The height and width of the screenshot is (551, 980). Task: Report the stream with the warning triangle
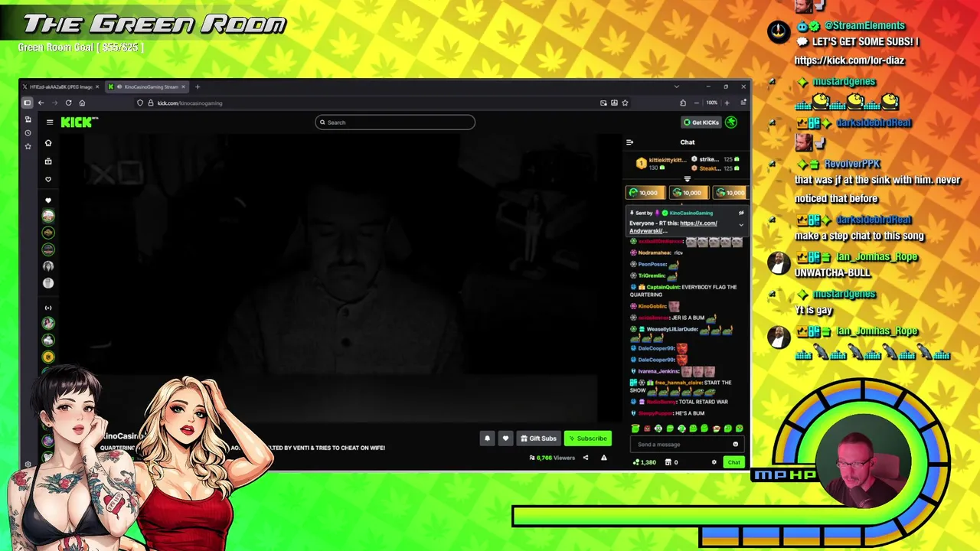click(x=603, y=458)
